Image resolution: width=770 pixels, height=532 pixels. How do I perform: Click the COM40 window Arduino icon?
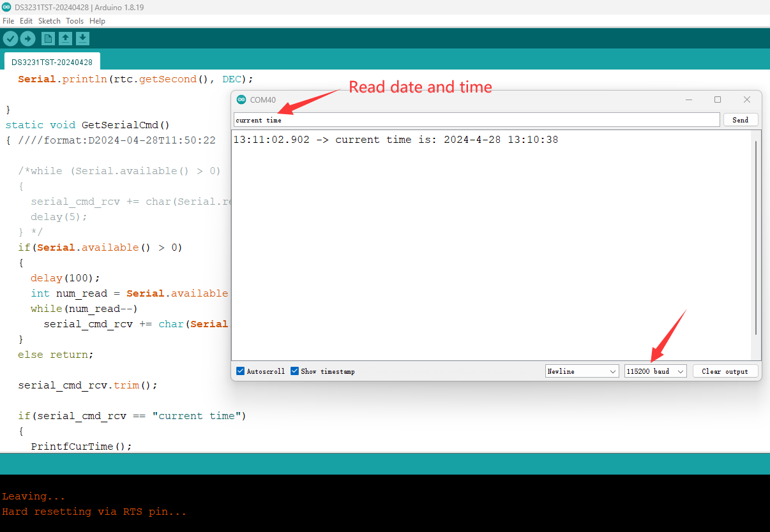(241, 100)
